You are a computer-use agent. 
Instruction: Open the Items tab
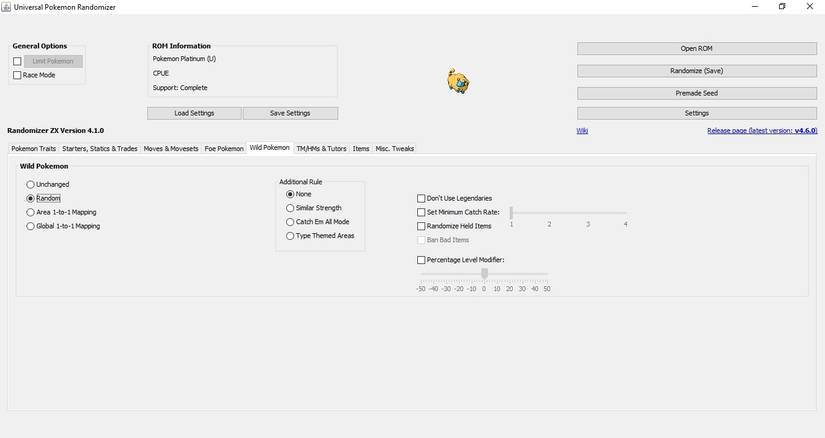click(x=361, y=148)
